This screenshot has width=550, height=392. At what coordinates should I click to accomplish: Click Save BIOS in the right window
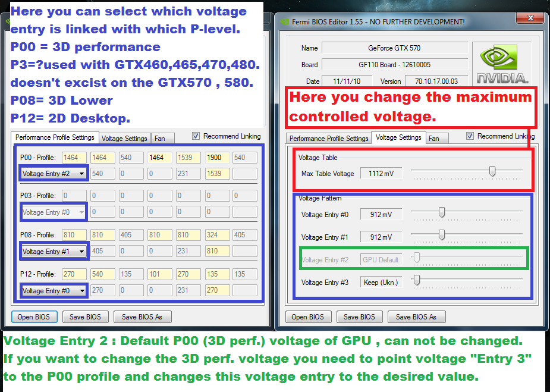tap(359, 317)
